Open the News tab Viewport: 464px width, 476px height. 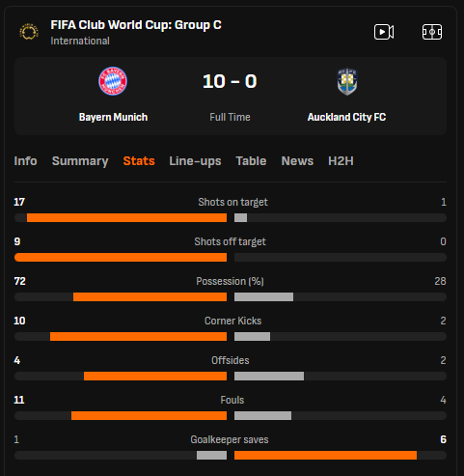click(297, 161)
